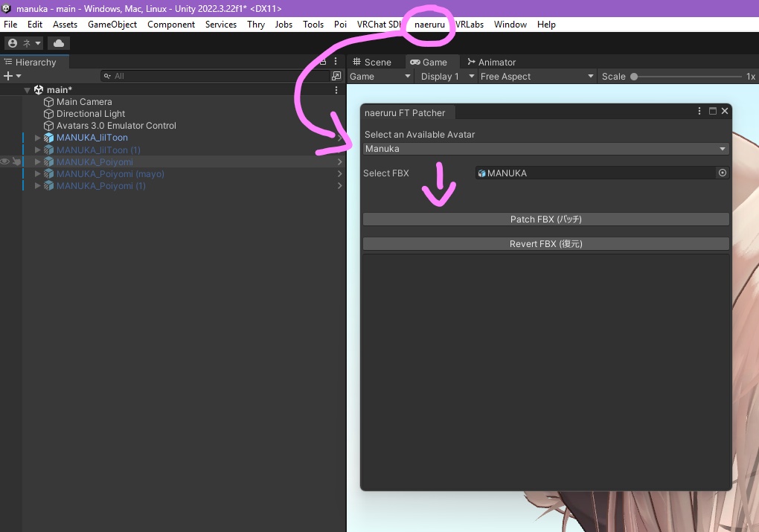The width and height of the screenshot is (759, 532).
Task: Click the Patch FBX (パッチ) button
Action: tap(545, 219)
